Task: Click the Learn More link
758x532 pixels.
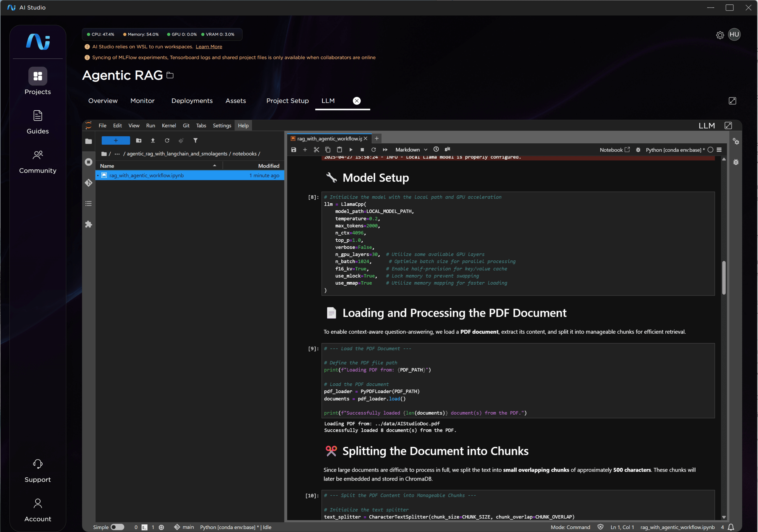Action: pyautogui.click(x=209, y=46)
